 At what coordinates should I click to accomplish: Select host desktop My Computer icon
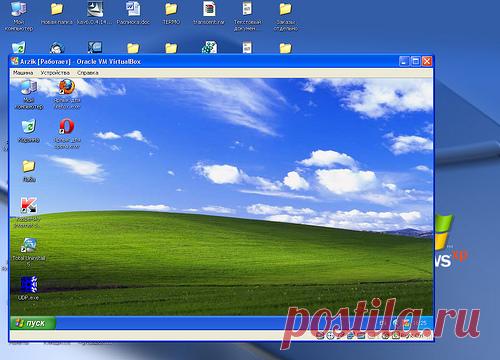(x=19, y=9)
